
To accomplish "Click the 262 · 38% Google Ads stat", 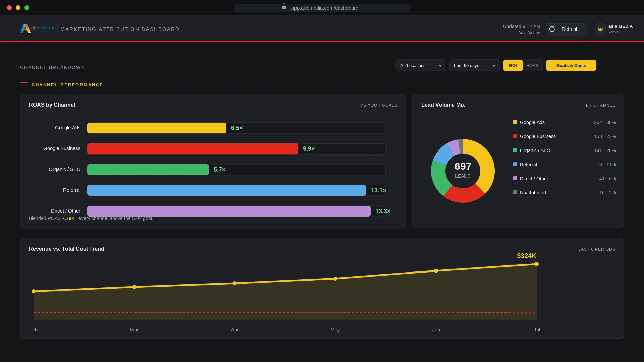I will tap(605, 122).
